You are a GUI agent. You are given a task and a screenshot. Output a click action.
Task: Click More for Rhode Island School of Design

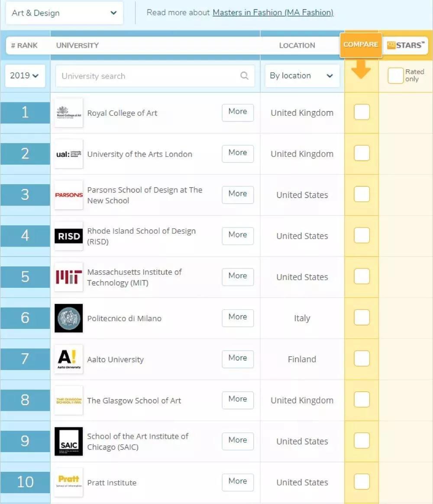(x=238, y=236)
